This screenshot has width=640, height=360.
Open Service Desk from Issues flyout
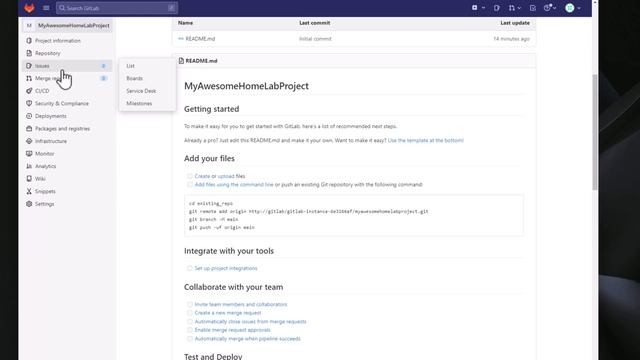tap(141, 91)
